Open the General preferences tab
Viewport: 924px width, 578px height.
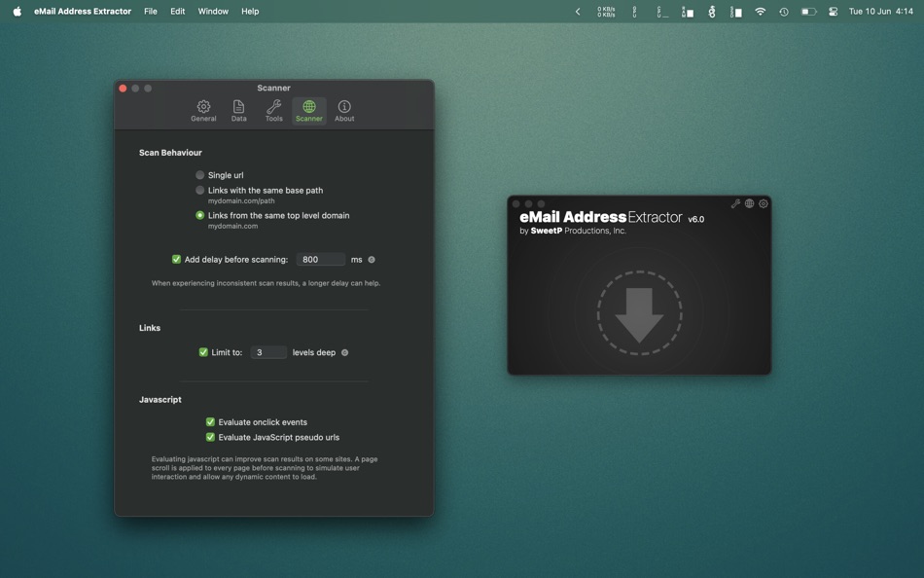[203, 111]
